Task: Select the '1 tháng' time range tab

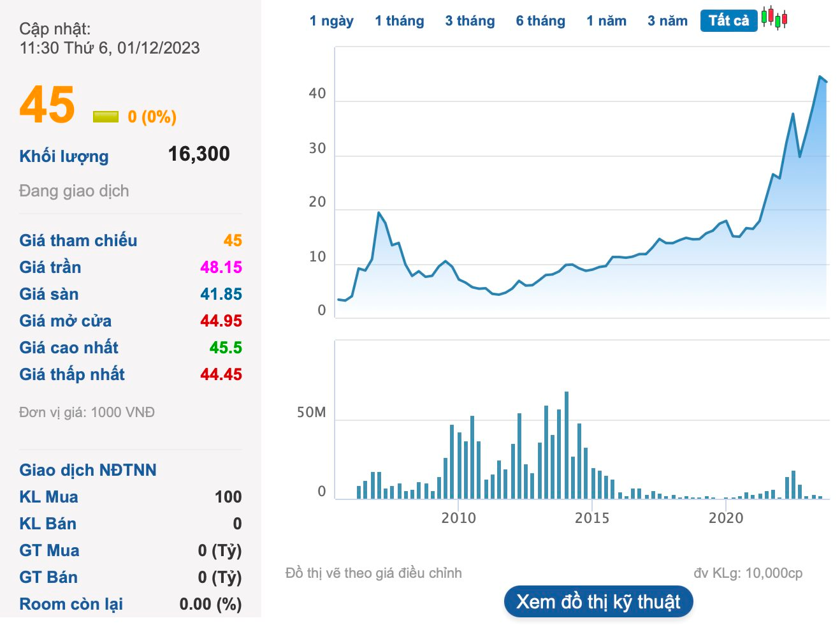Action: [x=400, y=21]
